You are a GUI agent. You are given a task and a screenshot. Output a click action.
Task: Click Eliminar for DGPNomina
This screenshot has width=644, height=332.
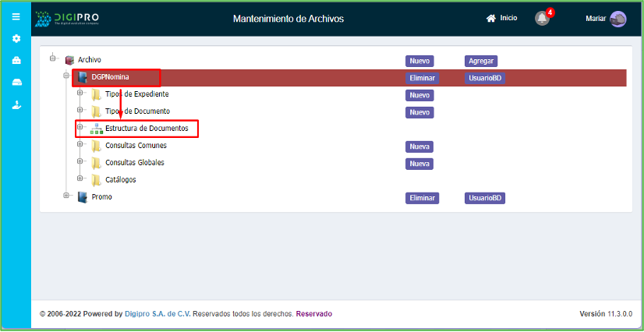[x=422, y=78]
